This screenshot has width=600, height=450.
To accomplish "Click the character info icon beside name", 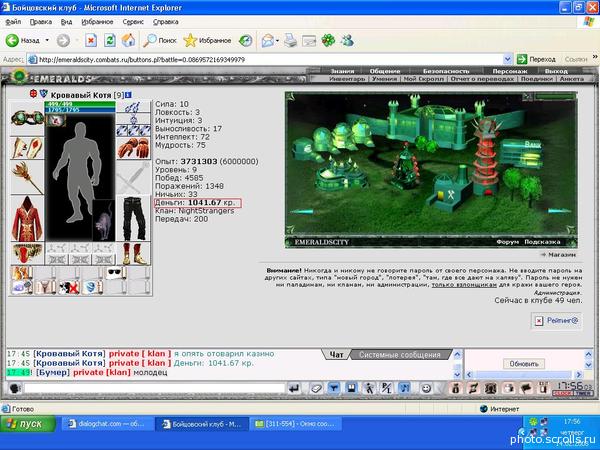I will (128, 95).
